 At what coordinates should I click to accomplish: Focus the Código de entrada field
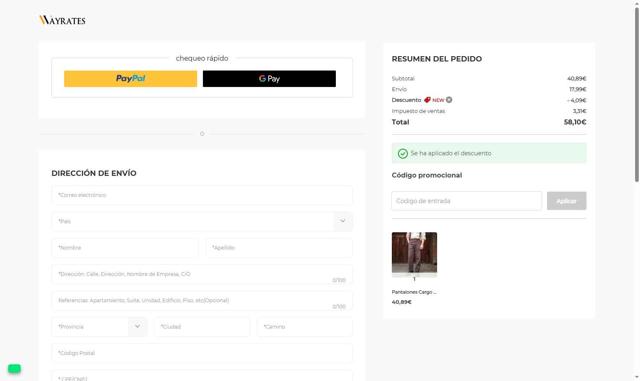pos(467,201)
